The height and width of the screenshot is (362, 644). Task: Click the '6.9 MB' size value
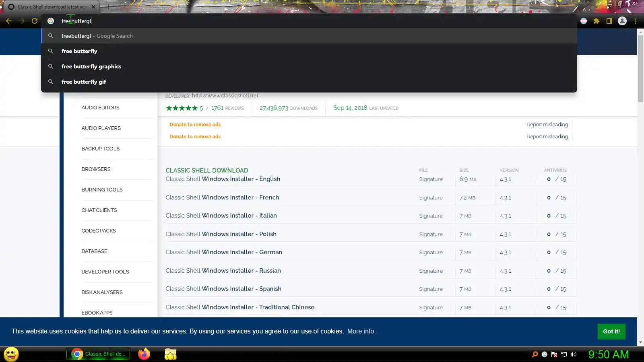click(x=468, y=179)
